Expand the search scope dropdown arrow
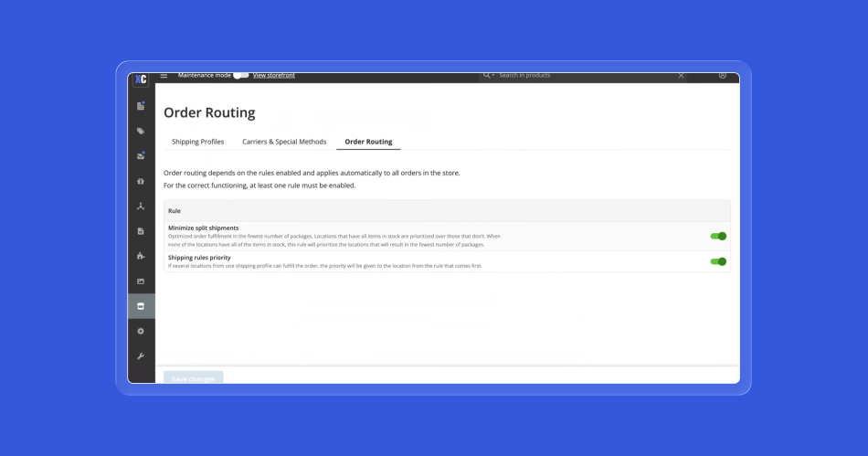The width and height of the screenshot is (868, 456). (x=491, y=76)
